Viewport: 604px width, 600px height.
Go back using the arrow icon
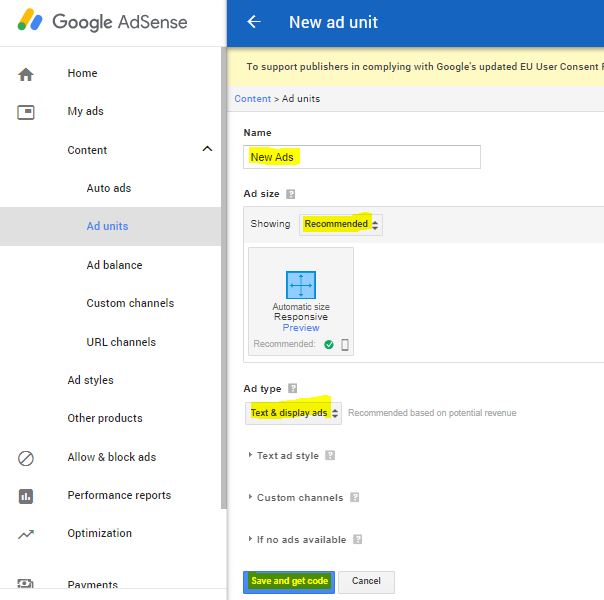(x=254, y=22)
